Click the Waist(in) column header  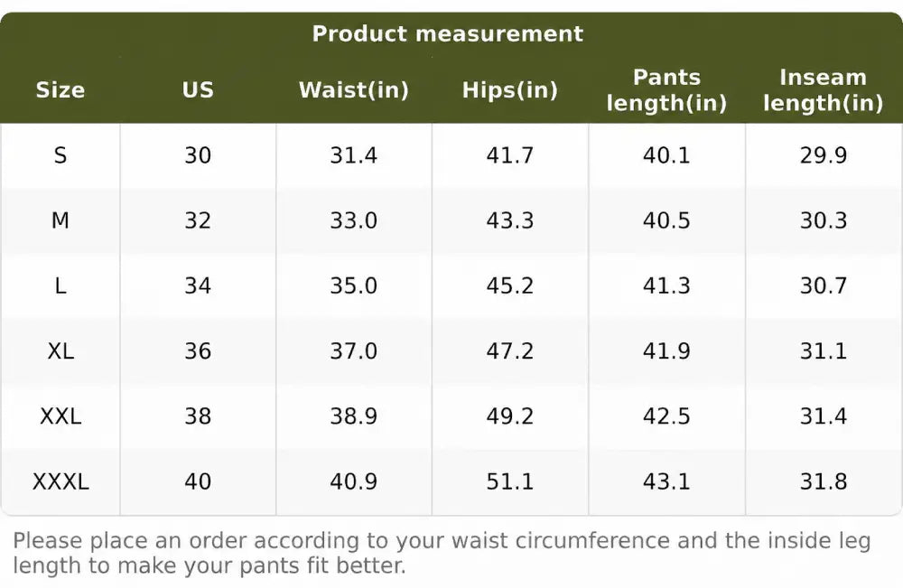[354, 89]
